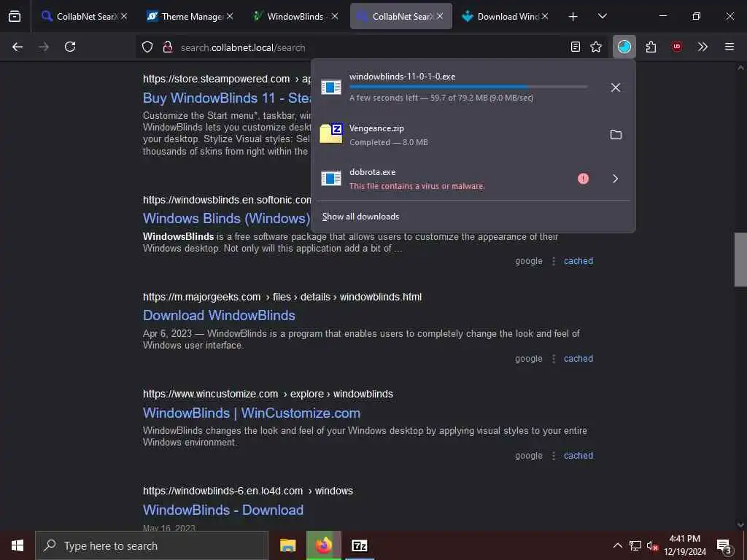This screenshot has height=560, width=747.
Task: List all tabs dropdown arrow
Action: (x=602, y=17)
